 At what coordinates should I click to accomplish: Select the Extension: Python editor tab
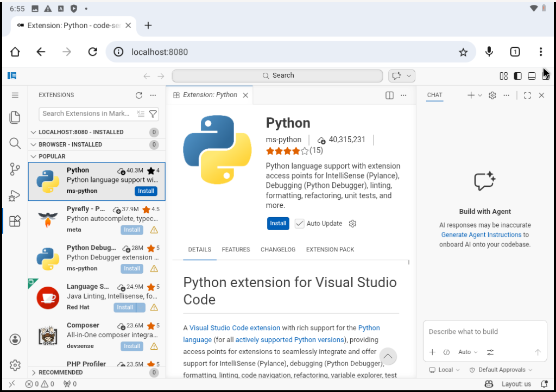[x=210, y=95]
